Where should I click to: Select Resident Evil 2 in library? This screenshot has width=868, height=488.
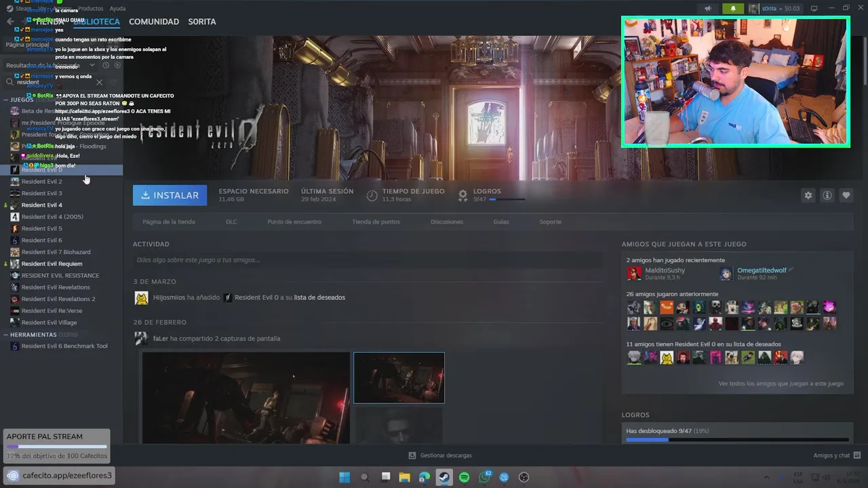coord(41,182)
